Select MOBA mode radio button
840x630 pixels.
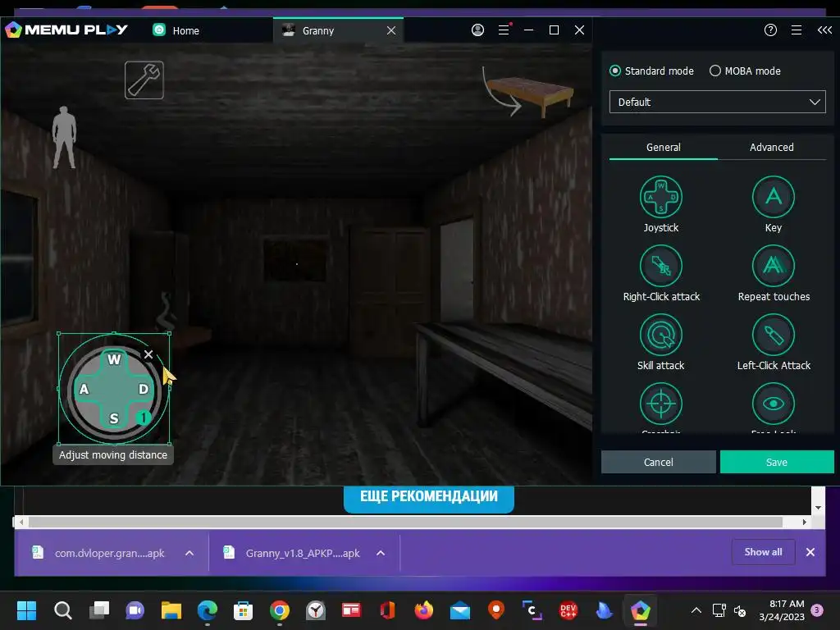click(x=714, y=71)
